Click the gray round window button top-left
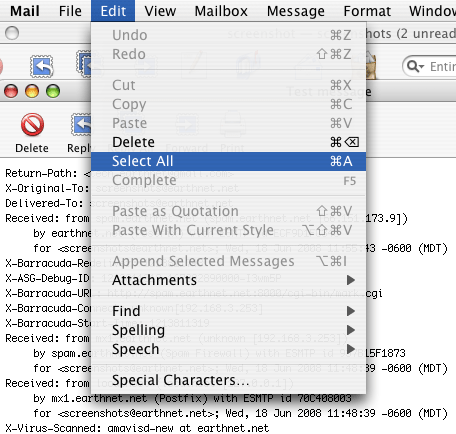 (12, 33)
